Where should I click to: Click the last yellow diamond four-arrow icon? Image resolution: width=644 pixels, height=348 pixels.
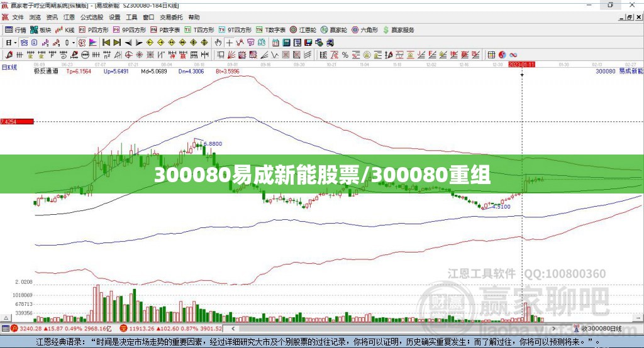204,43
